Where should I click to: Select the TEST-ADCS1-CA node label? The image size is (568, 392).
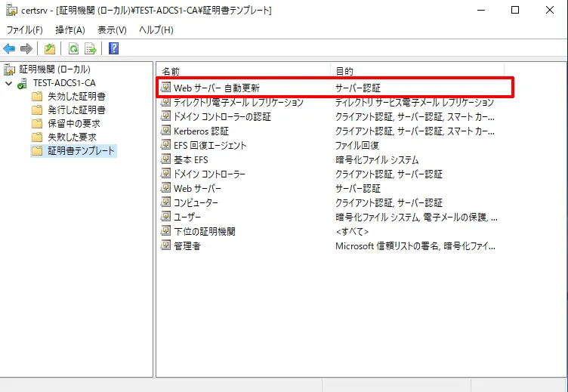click(x=64, y=83)
